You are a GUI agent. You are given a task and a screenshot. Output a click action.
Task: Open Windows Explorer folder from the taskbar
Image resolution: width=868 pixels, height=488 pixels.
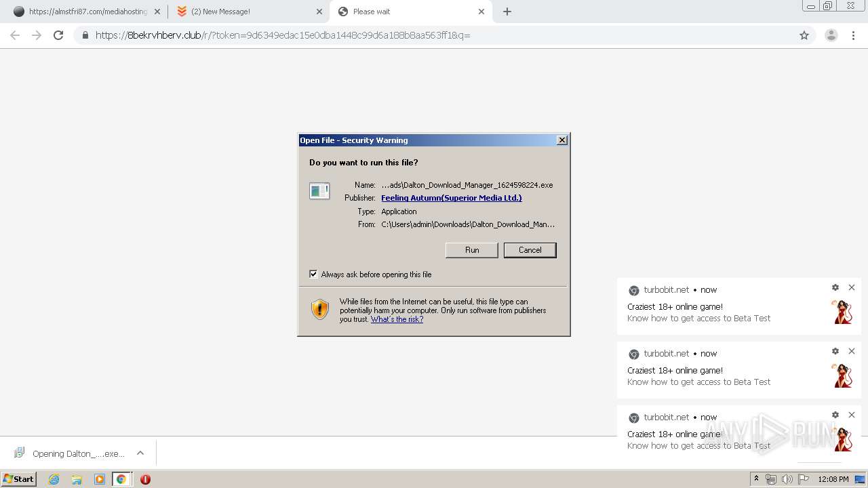coord(77,479)
